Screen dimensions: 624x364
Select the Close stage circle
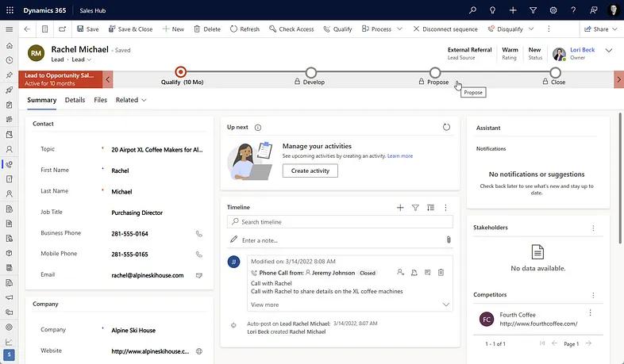click(555, 73)
